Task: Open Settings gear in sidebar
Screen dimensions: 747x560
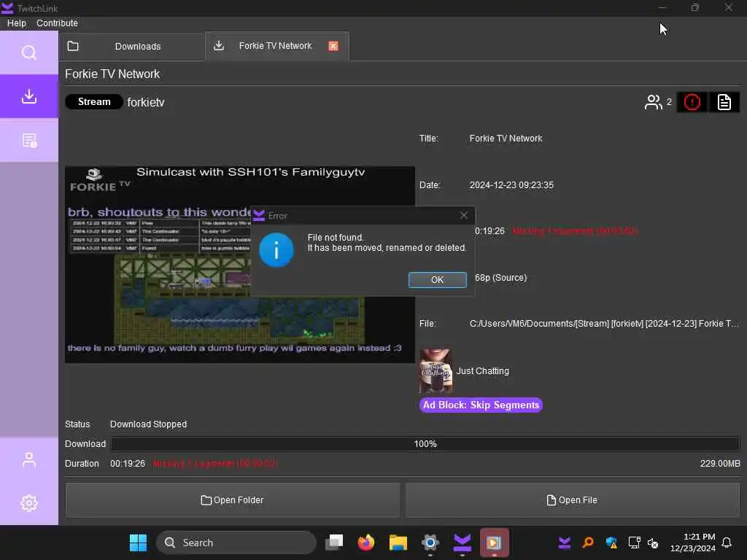Action: 29,503
